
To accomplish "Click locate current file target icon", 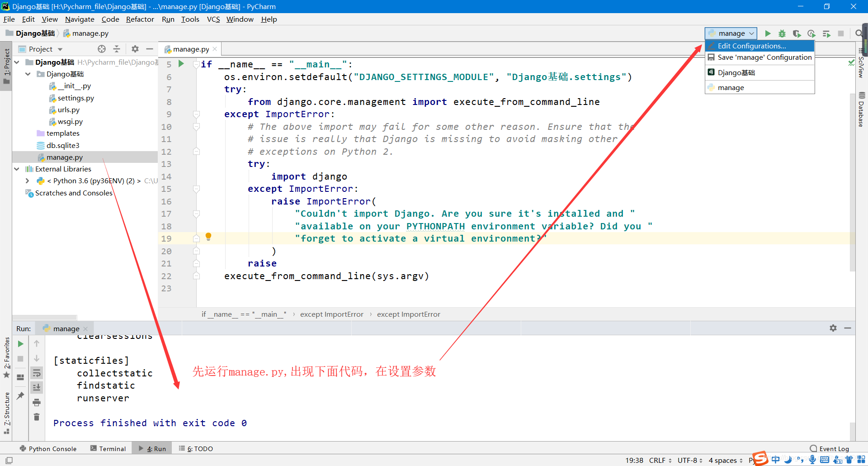I will 102,49.
